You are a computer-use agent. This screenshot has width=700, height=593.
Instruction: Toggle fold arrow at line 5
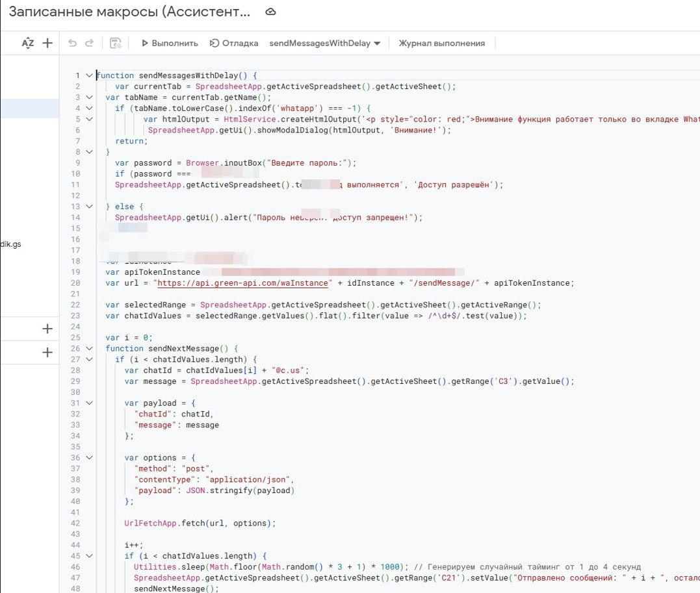tap(89, 119)
